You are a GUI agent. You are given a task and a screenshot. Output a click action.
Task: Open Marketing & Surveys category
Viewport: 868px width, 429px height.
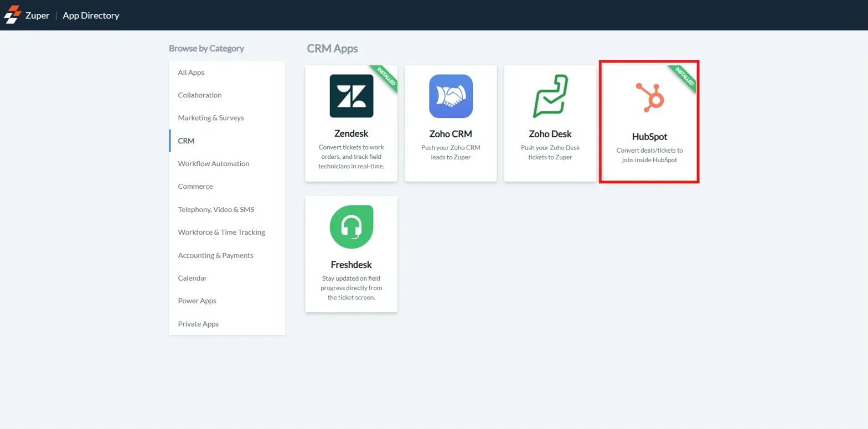coord(227,118)
